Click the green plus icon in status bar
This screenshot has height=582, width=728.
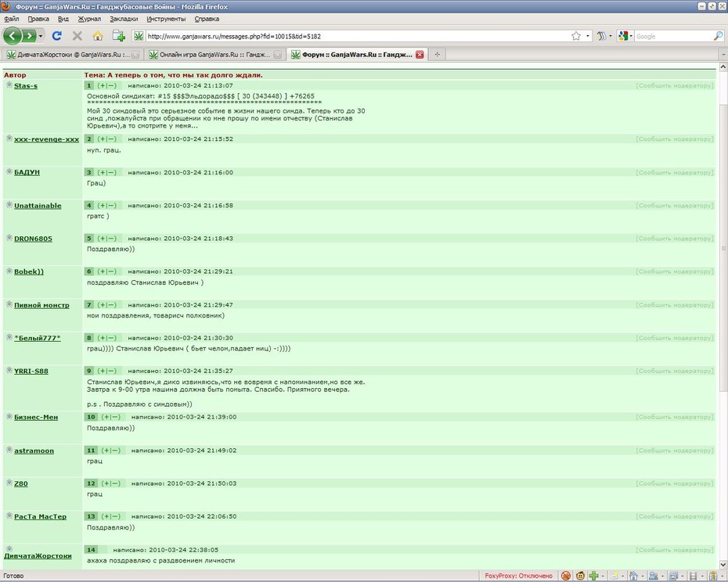593,576
